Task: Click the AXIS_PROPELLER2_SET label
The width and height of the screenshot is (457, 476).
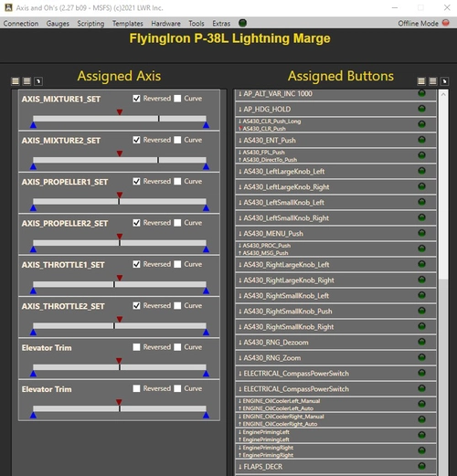Action: (65, 223)
